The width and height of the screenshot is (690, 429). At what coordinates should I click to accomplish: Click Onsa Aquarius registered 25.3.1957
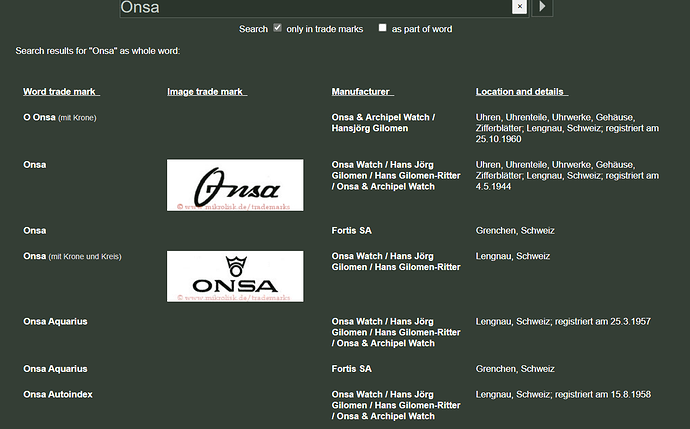55,321
